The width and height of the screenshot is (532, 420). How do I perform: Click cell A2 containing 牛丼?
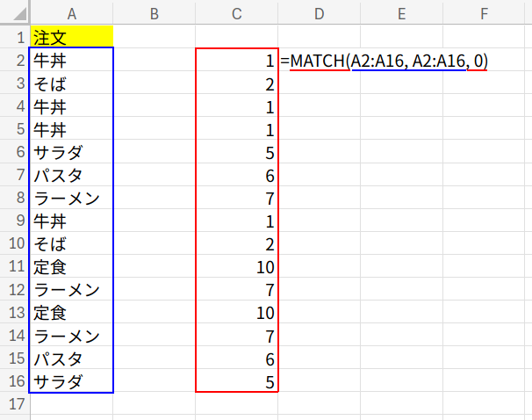(71, 62)
